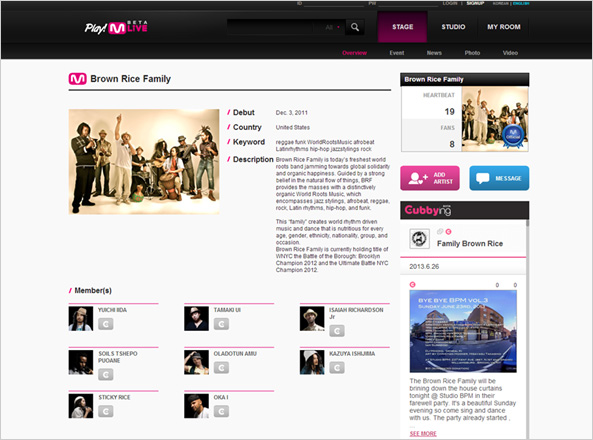Click C icon under Oka I
Screen dimensions: 593x440
point(221,411)
